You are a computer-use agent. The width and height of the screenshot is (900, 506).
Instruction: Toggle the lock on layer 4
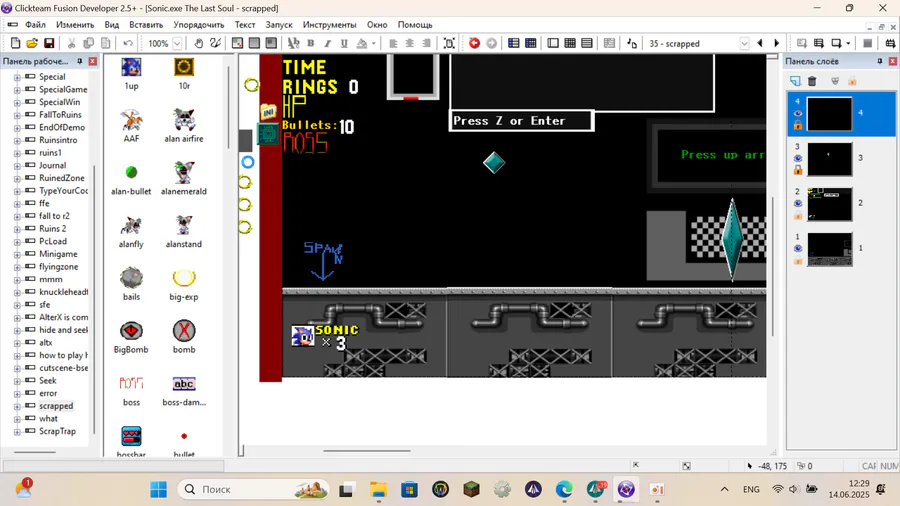(798, 124)
